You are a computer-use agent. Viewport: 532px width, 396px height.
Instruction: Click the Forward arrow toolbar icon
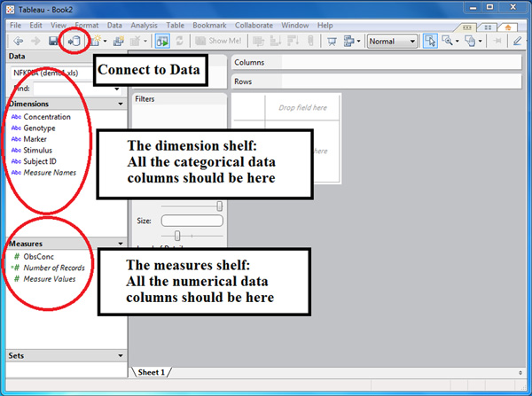tap(35, 41)
